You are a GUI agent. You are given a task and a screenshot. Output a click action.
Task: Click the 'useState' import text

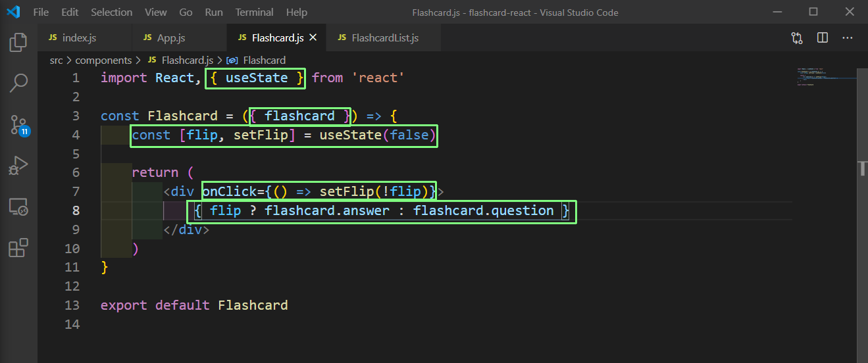pos(257,78)
